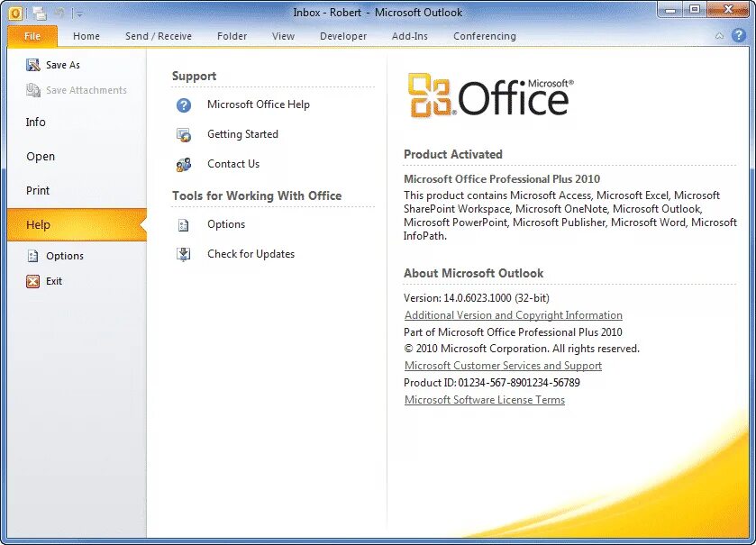
Task: Open the View ribbon tab
Action: tap(283, 36)
